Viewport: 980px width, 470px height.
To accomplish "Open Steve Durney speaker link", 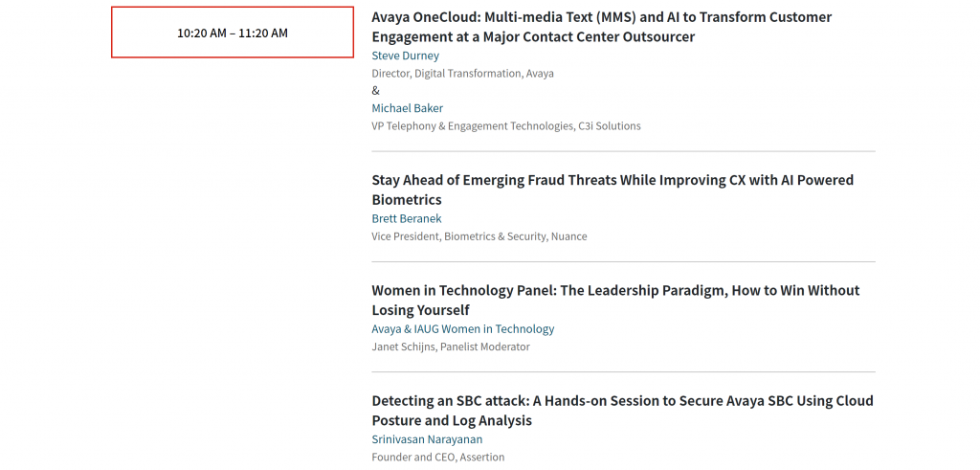I will (405, 56).
